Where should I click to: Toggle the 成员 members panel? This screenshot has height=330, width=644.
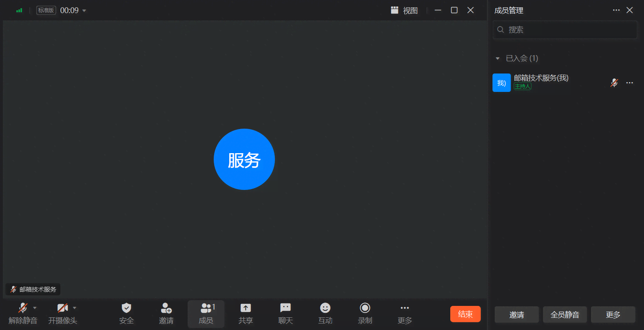coord(206,314)
